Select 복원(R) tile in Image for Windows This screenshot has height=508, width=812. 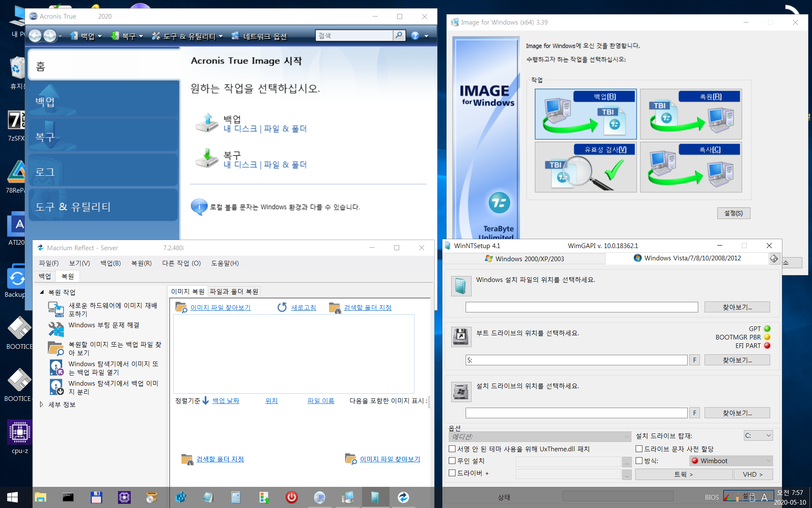click(x=691, y=114)
